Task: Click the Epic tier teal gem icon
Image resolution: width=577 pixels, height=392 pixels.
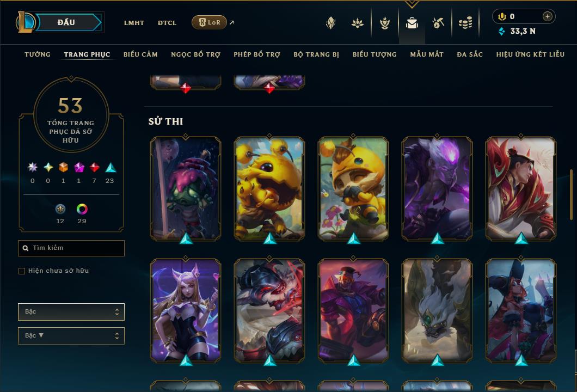Action: [x=111, y=168]
